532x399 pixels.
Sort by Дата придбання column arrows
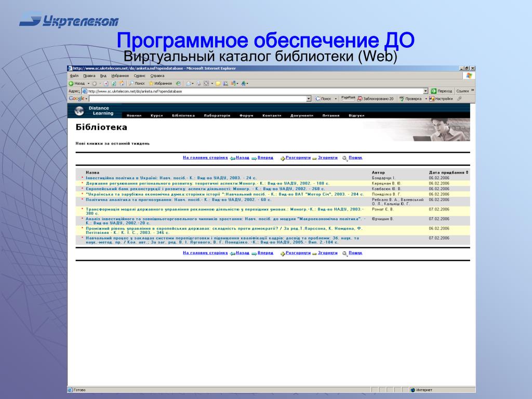click(467, 172)
